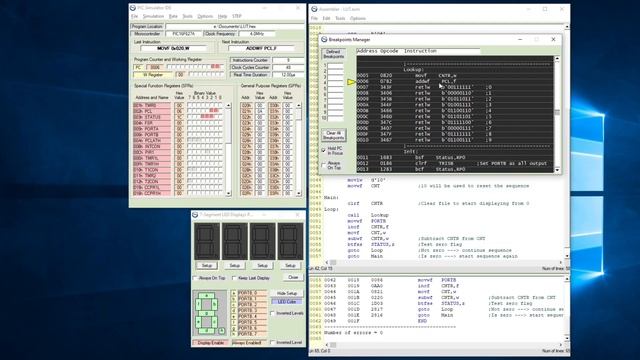Viewport: 640px width, 360px height.
Task: Open Edit menu in Assembler window
Action: (326, 18)
